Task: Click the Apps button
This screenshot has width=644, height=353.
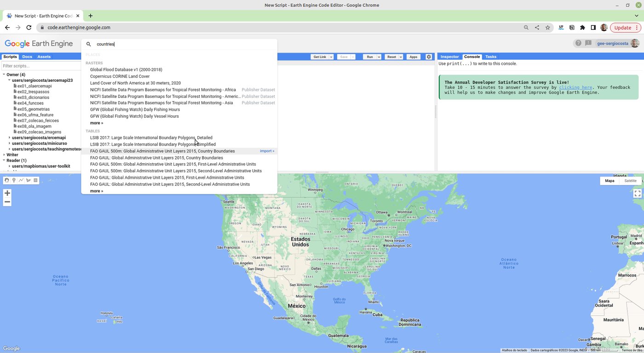Action: [414, 57]
